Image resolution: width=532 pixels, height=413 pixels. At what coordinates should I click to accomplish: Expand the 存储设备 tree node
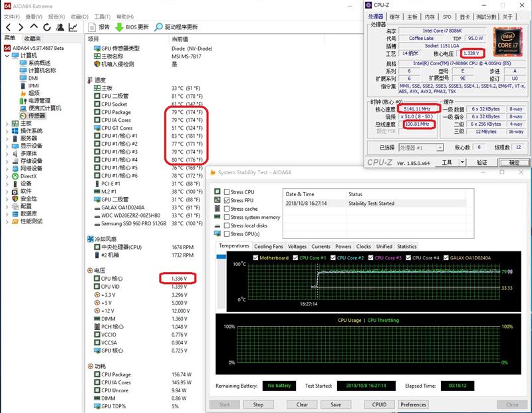coord(7,161)
